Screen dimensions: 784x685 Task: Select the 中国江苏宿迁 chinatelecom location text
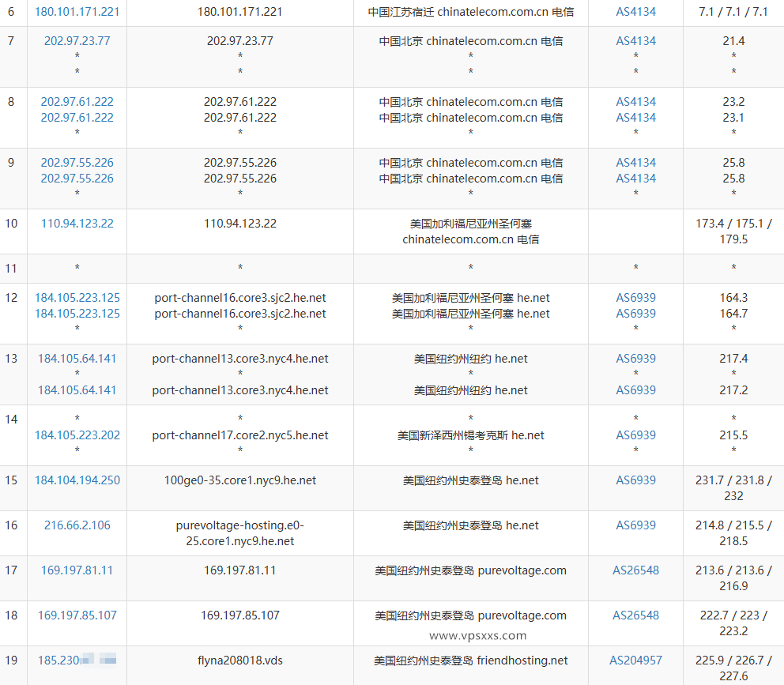click(x=470, y=12)
